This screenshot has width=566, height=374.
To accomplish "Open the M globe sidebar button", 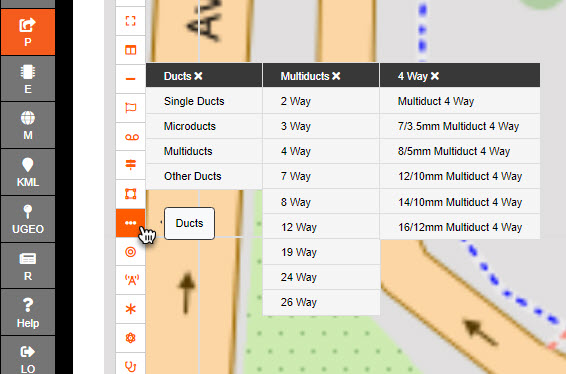I will click(x=28, y=125).
